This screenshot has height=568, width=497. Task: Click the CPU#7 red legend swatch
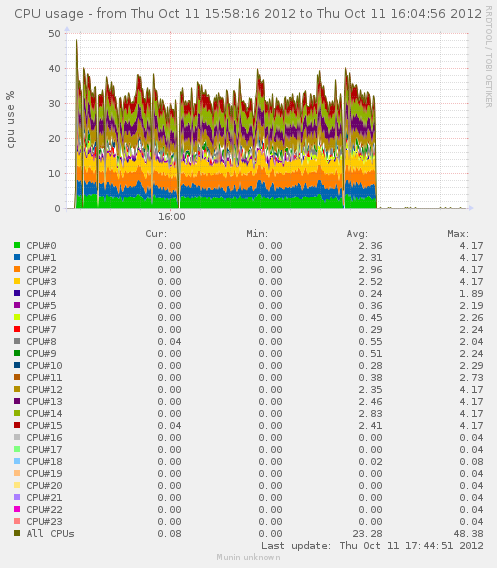pos(17,329)
